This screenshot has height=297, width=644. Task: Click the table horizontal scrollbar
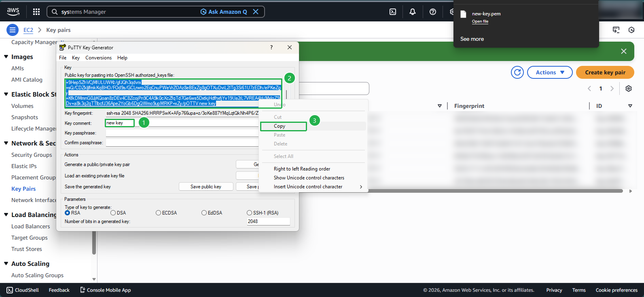tap(496, 191)
